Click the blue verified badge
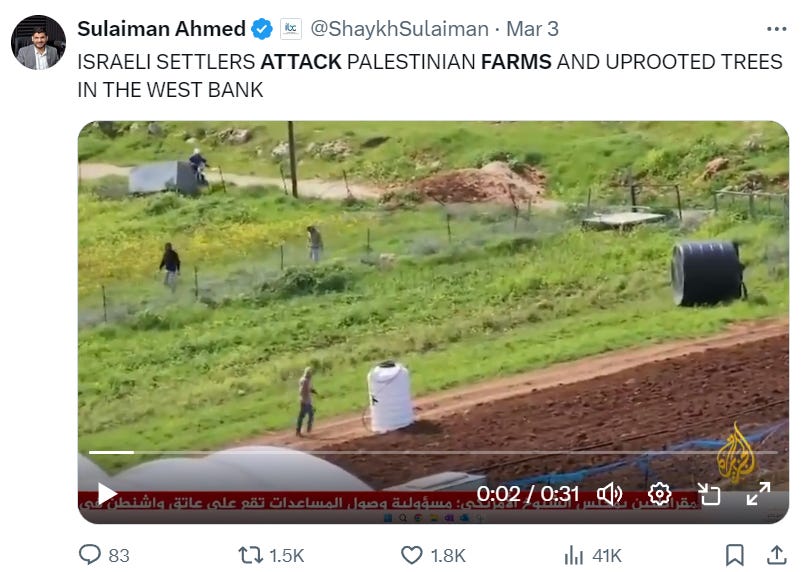 click(262, 29)
